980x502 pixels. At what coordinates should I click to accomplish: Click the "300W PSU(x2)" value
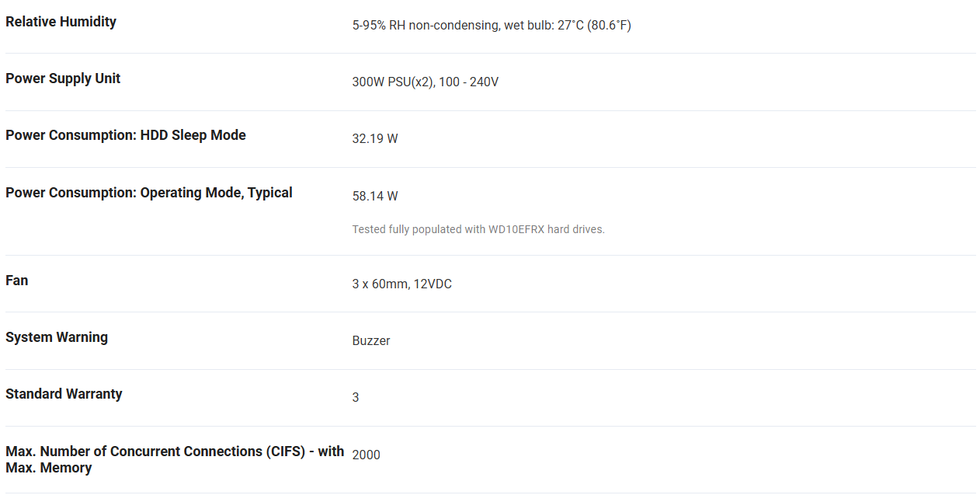click(392, 82)
